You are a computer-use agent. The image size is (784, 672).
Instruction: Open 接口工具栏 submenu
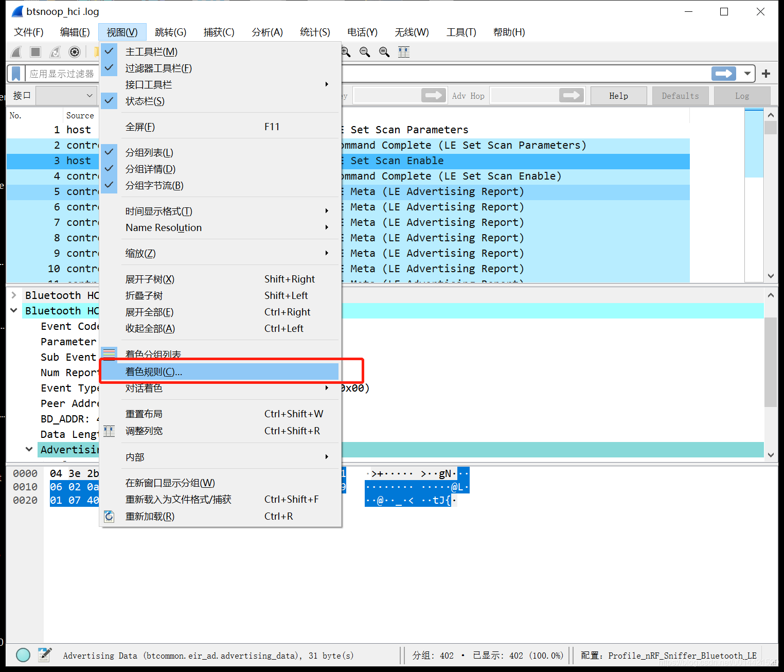pos(220,84)
